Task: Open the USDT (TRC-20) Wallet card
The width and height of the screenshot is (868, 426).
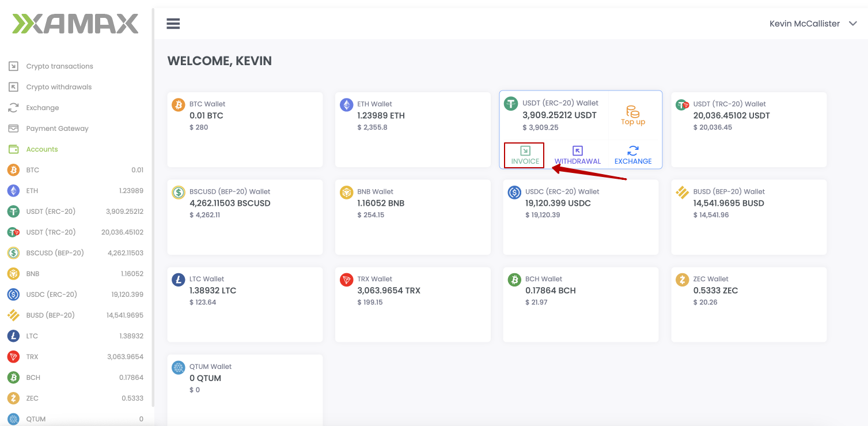Action: tap(749, 130)
